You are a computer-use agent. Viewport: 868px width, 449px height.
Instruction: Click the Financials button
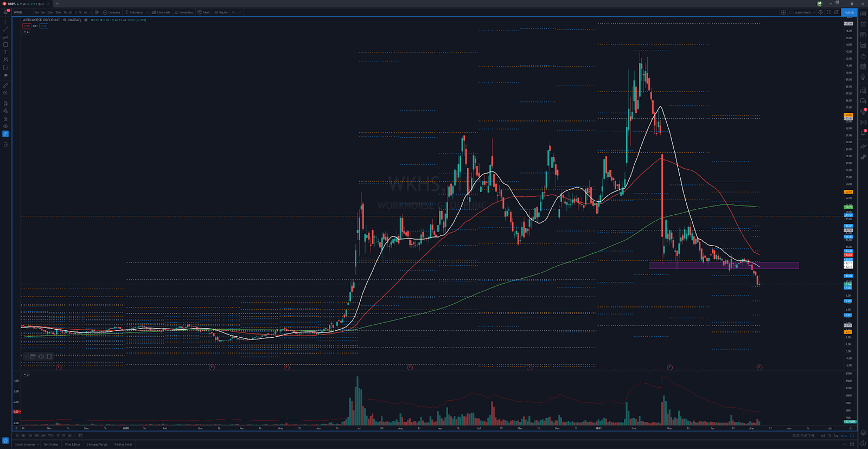point(161,12)
